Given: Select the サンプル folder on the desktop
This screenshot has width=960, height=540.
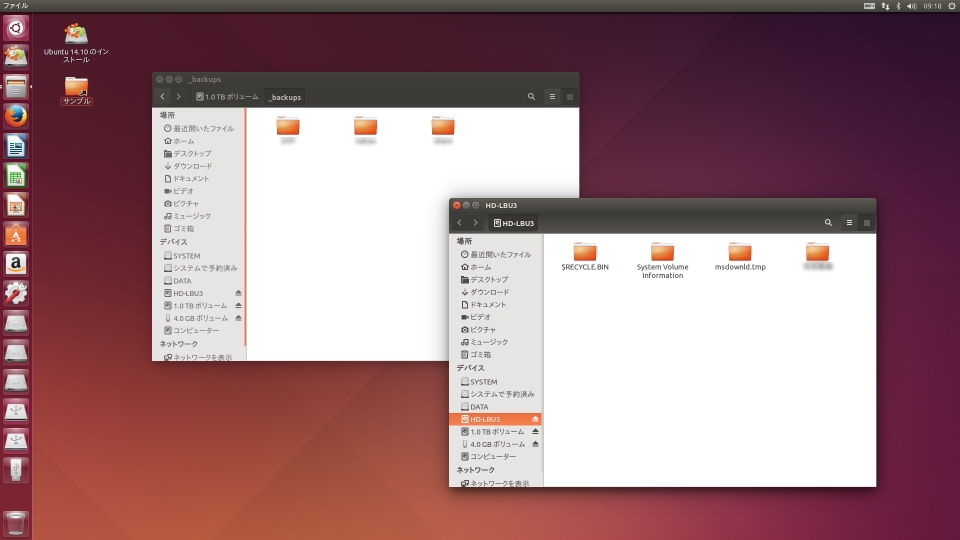Looking at the screenshot, I should pyautogui.click(x=76, y=91).
